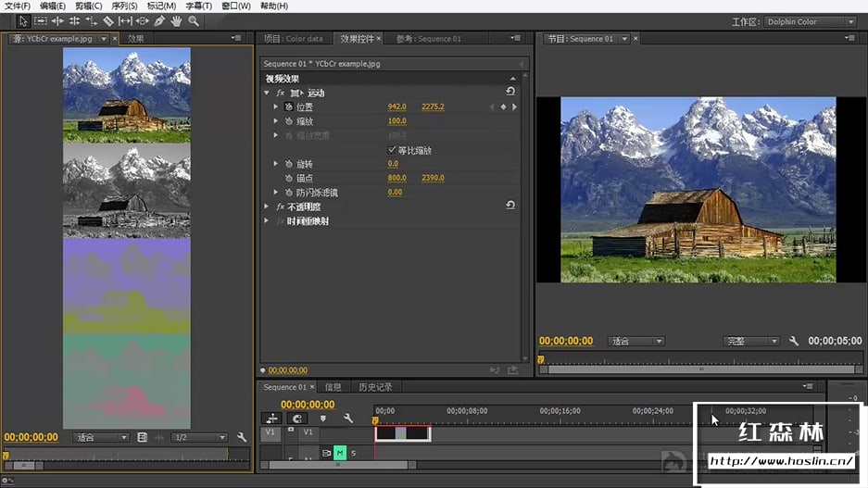Switch to the 项目: Color data tab
The width and height of the screenshot is (868, 488).
coord(294,38)
